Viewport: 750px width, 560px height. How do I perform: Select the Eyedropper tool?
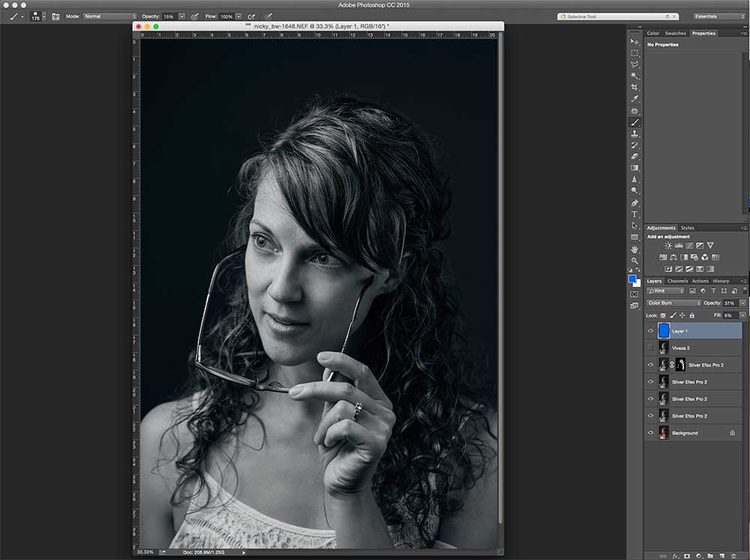[x=634, y=99]
